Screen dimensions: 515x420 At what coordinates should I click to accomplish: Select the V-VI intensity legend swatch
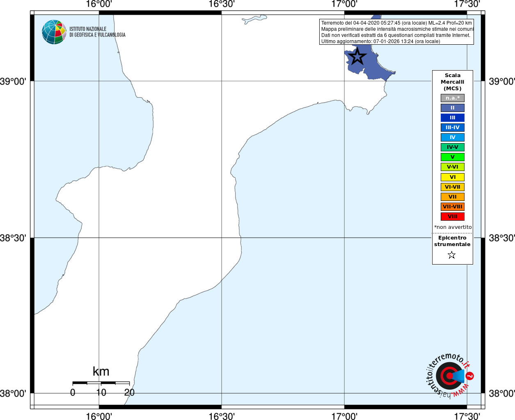point(453,167)
